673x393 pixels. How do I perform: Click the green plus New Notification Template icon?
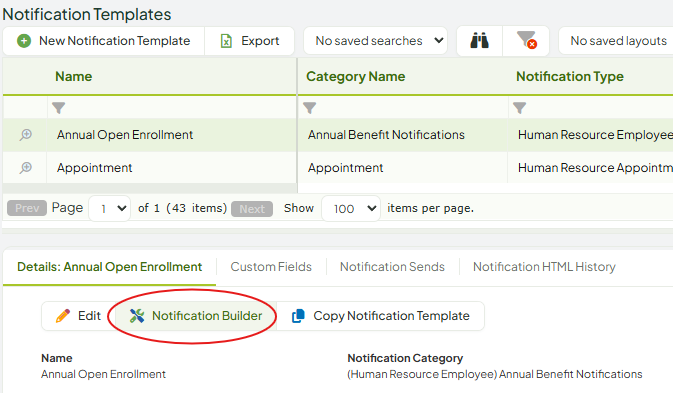click(24, 41)
